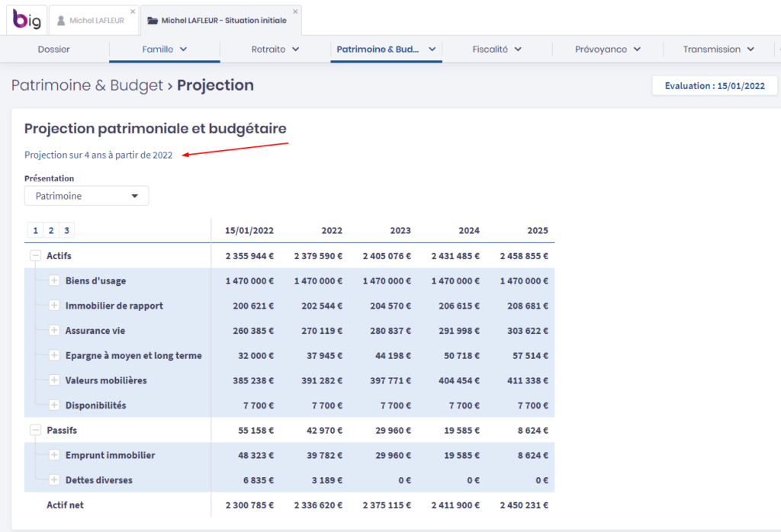Image resolution: width=781 pixels, height=532 pixels.
Task: Expand the Biens d'usage row
Action: tap(54, 280)
